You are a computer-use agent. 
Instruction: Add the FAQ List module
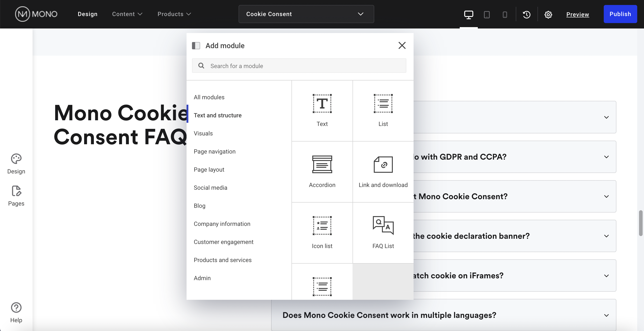(383, 233)
